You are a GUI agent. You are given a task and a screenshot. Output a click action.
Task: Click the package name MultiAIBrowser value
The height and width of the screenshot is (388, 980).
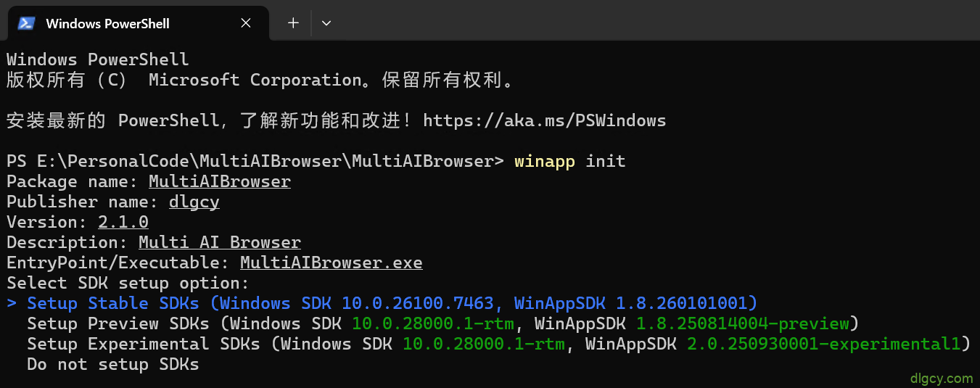219,181
